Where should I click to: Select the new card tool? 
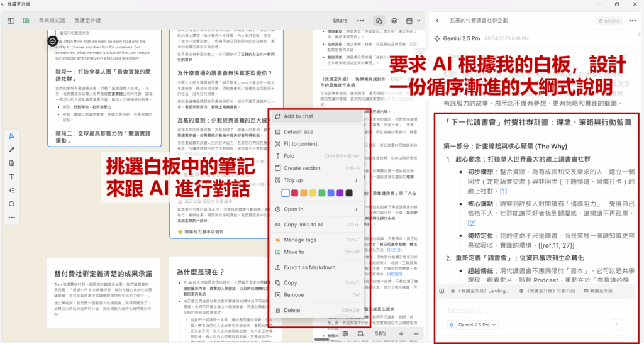(12, 164)
